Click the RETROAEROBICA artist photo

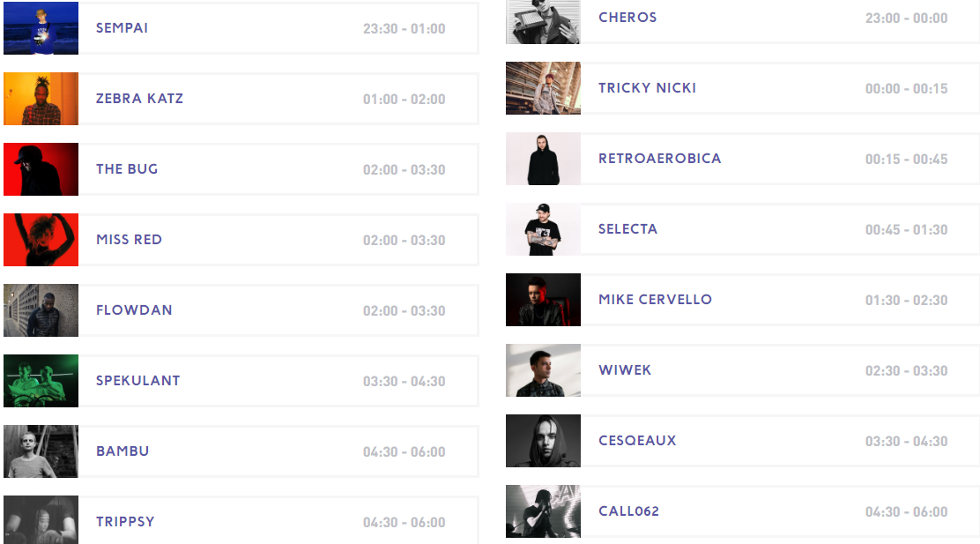[x=543, y=159]
